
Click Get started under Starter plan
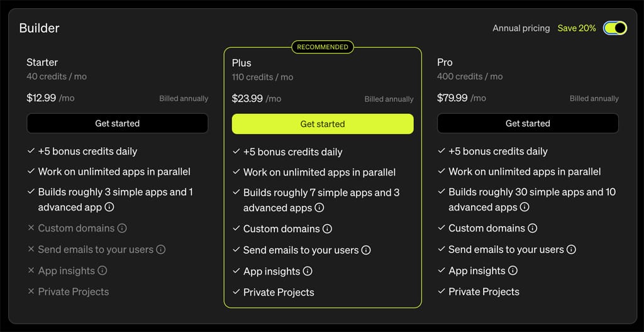[117, 123]
